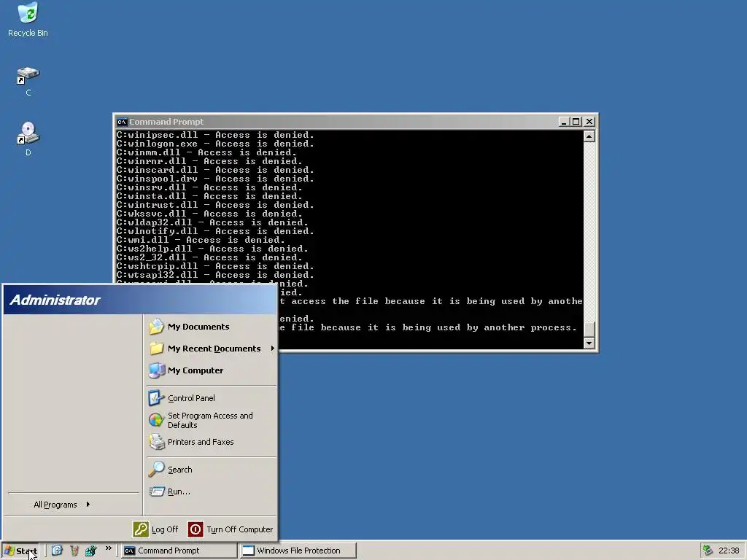Screen dimensions: 747x560
Task: Expand All Programs list
Action: 62,505
